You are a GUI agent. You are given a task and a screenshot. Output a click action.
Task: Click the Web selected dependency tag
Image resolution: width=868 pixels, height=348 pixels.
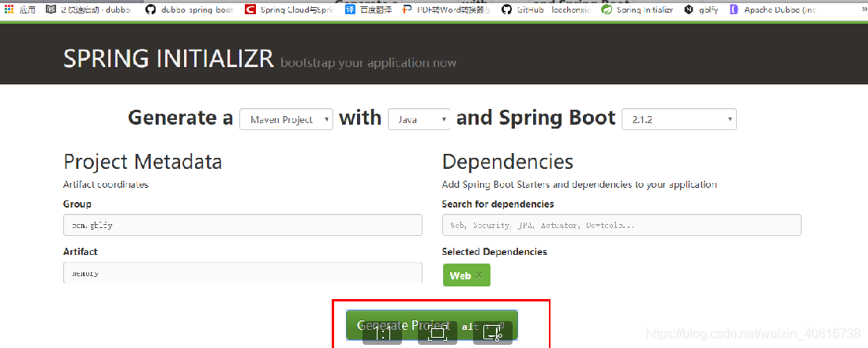click(466, 275)
